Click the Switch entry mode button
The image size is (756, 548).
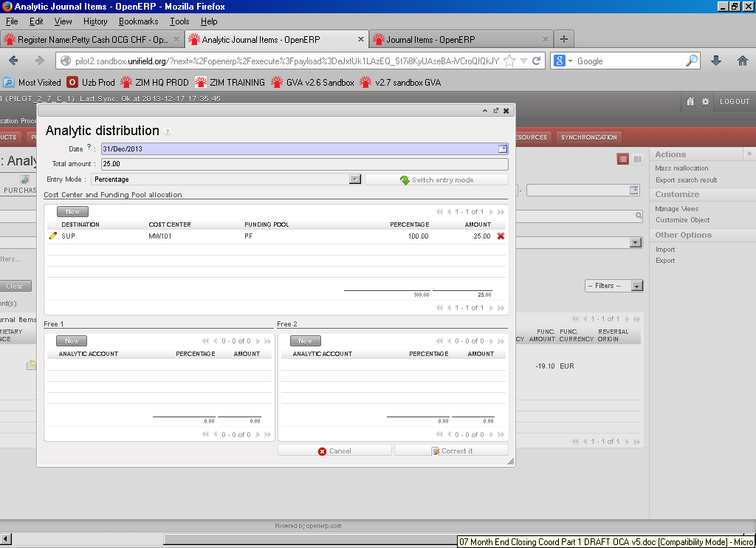tap(436, 179)
